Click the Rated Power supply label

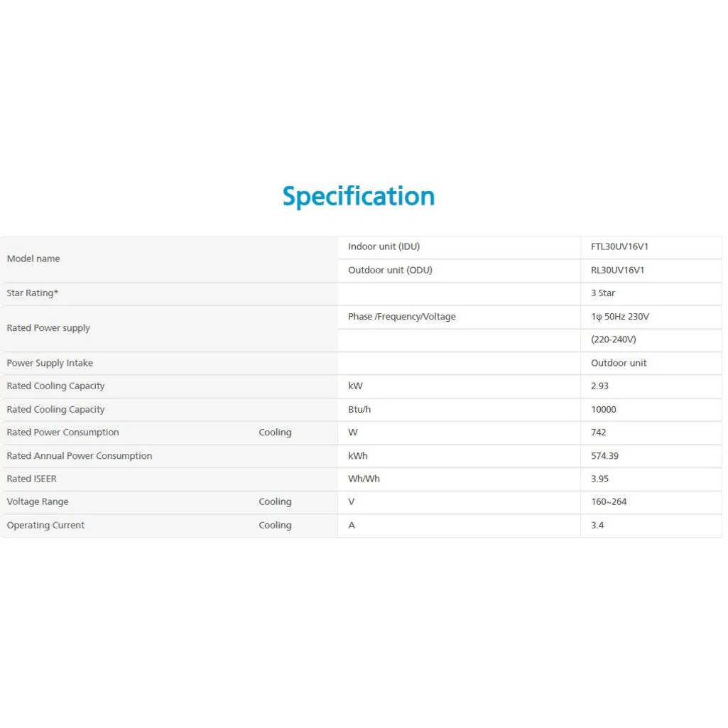point(48,328)
